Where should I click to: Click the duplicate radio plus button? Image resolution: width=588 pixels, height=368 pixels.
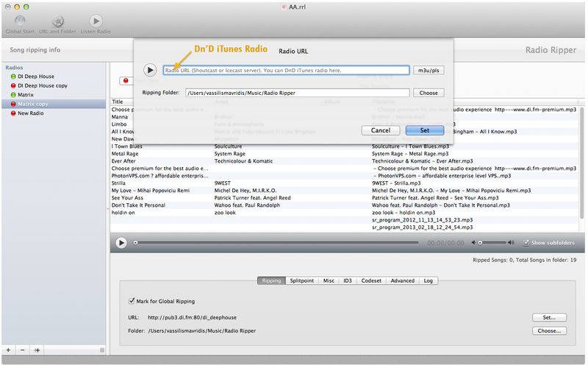(37, 350)
